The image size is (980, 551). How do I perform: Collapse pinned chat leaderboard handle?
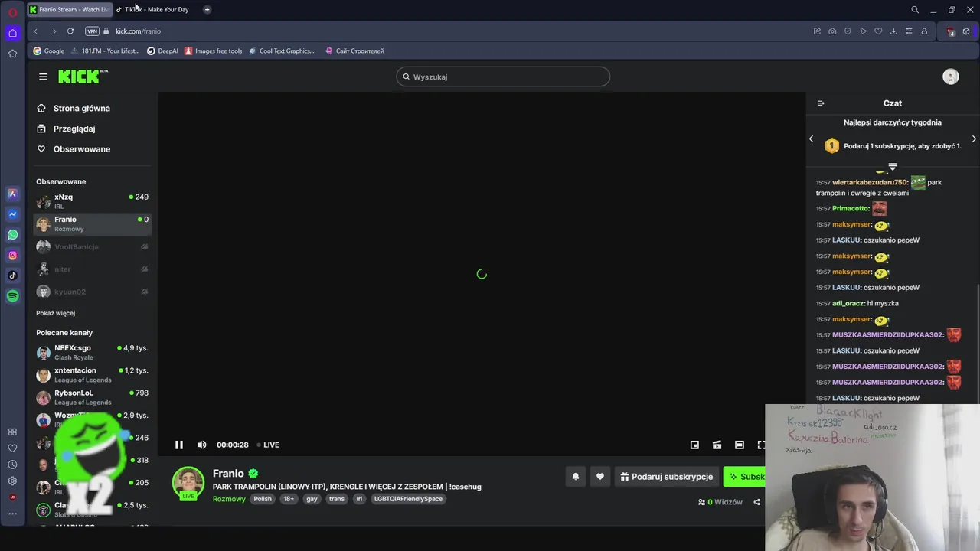pos(892,166)
